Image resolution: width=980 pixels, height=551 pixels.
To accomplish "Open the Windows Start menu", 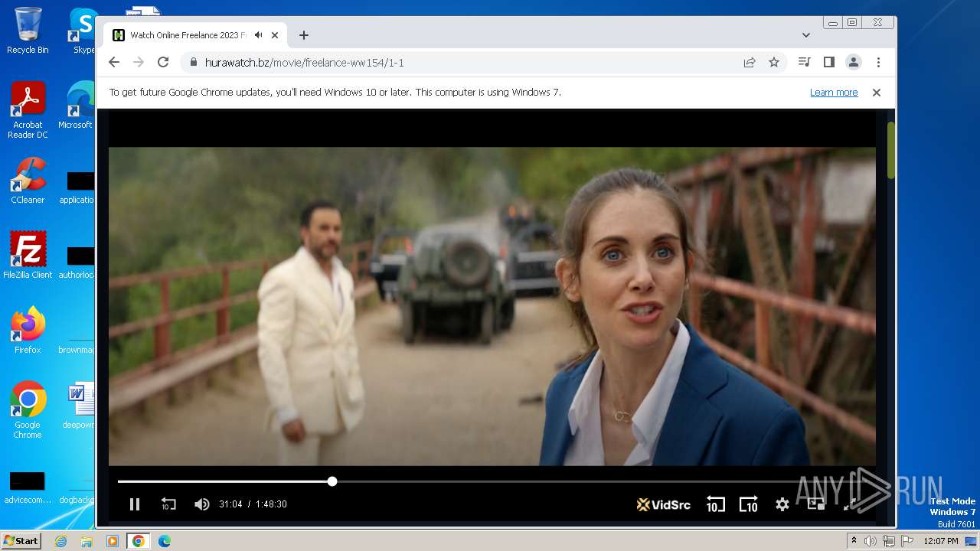I will (21, 541).
